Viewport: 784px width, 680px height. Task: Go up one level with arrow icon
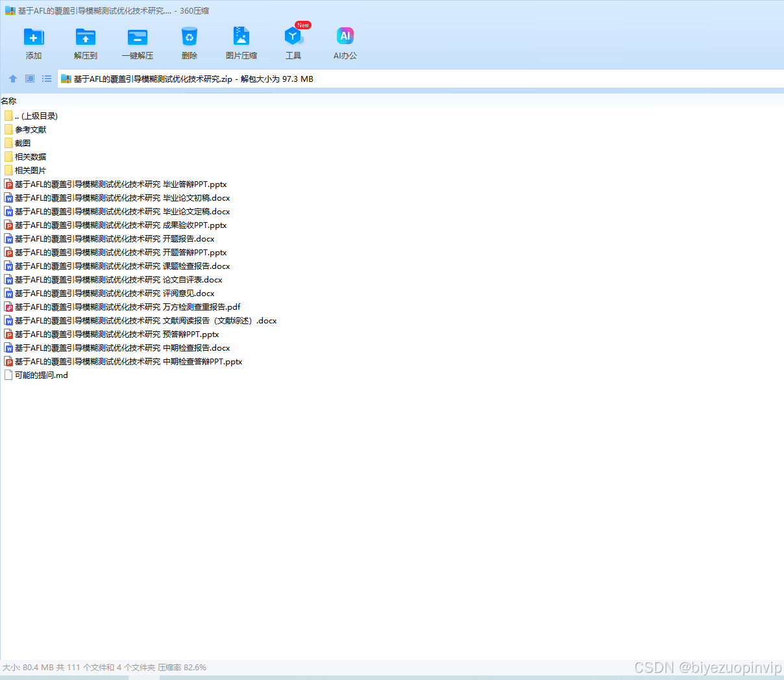pos(13,79)
